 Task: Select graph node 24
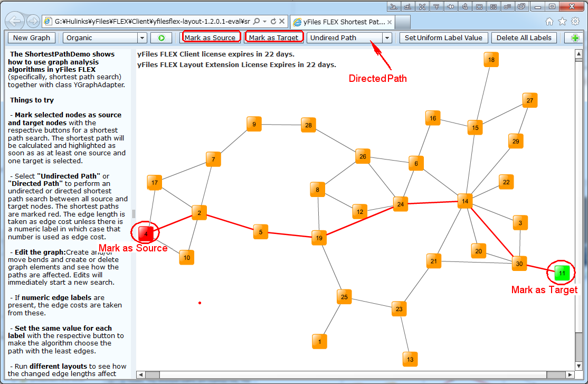pyautogui.click(x=401, y=204)
